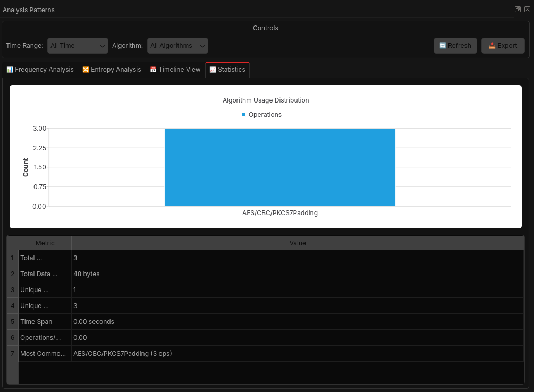Click the Frequency Analysis bar chart icon
Viewport: 534px width, 392px height.
pyautogui.click(x=10, y=70)
